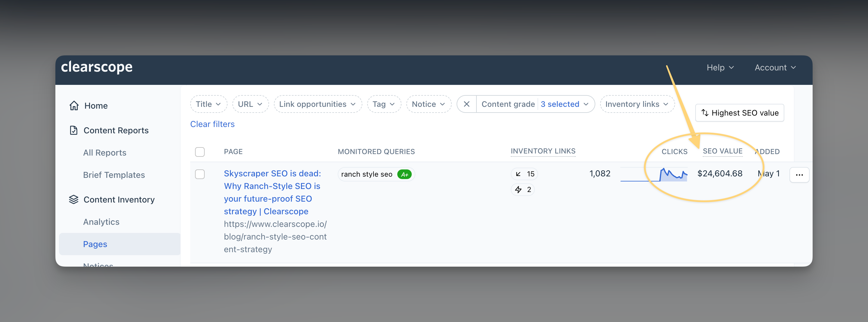Remove the Content grade filter with X
The width and height of the screenshot is (868, 322).
[x=467, y=104]
